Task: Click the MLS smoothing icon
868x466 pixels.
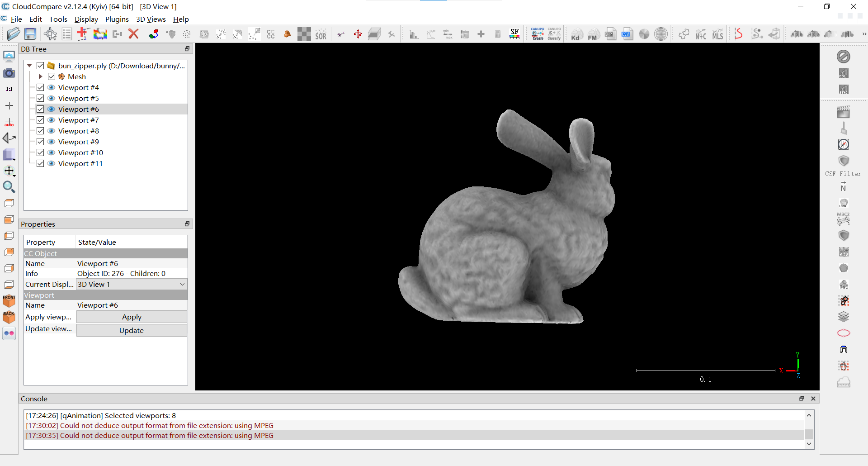Action: click(x=718, y=34)
